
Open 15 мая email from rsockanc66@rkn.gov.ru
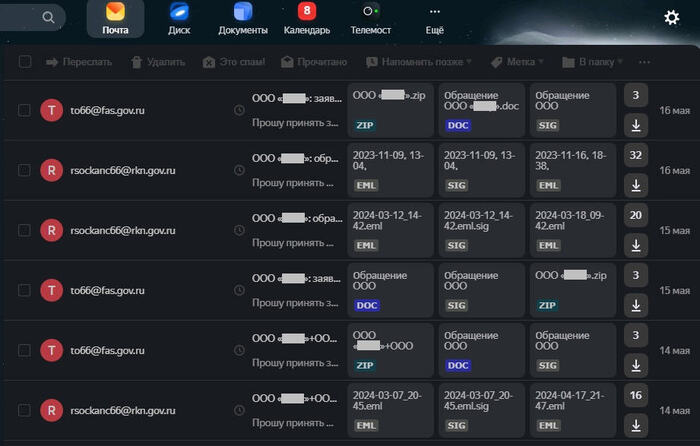[x=350, y=230]
